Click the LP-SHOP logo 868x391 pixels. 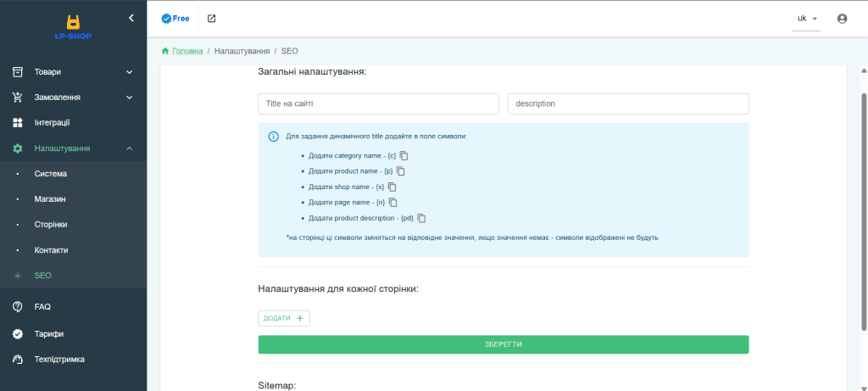pos(73,27)
